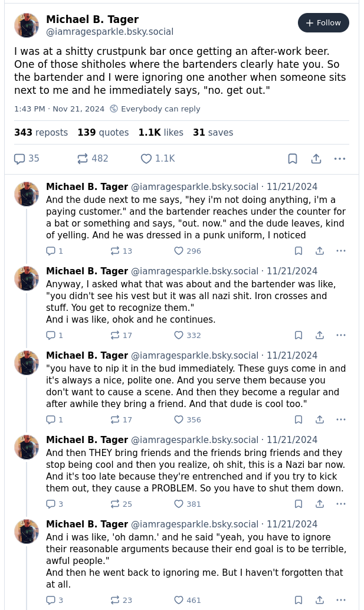Open the Everybody can reply settings
364x610 pixels.
click(x=155, y=109)
